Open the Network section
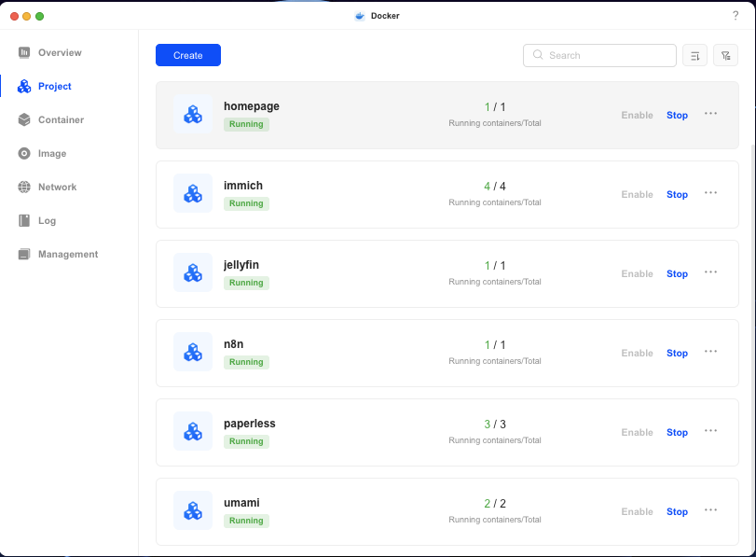The image size is (756, 557). (55, 187)
